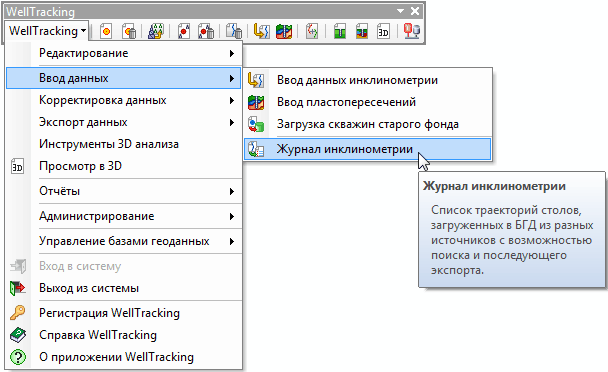The width and height of the screenshot is (608, 372).
Task: Click the inclinometry data input toolbar icon
Action: [261, 31]
